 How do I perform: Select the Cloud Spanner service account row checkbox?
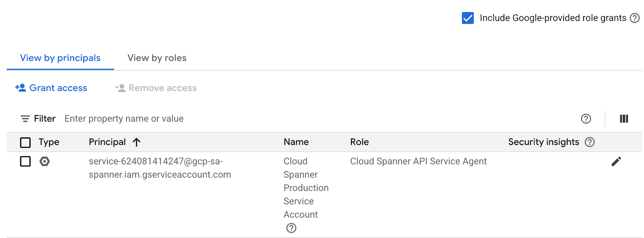pyautogui.click(x=25, y=161)
